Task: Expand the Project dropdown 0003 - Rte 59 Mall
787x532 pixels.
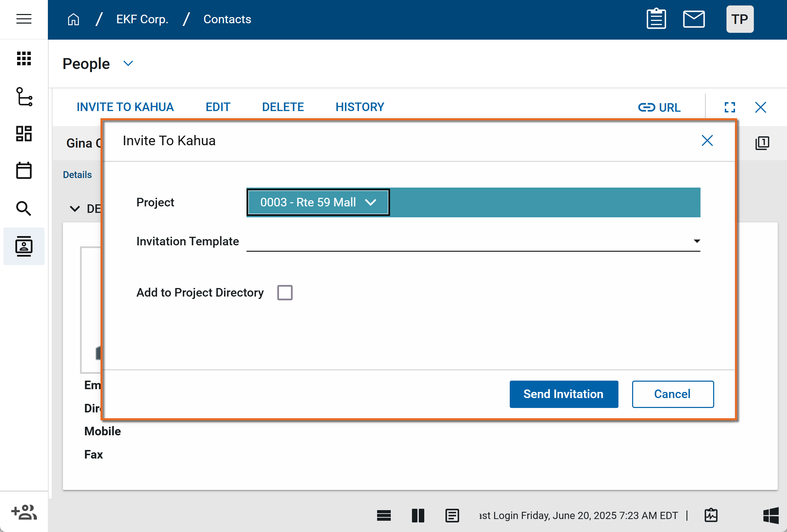Action: 318,202
